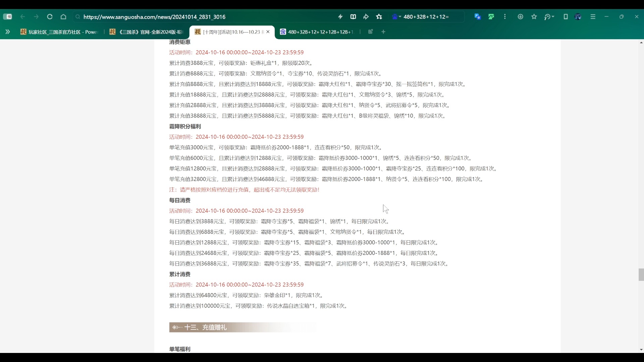
Task: Click the undo history icon in toolbar
Action: pyautogui.click(x=547, y=17)
